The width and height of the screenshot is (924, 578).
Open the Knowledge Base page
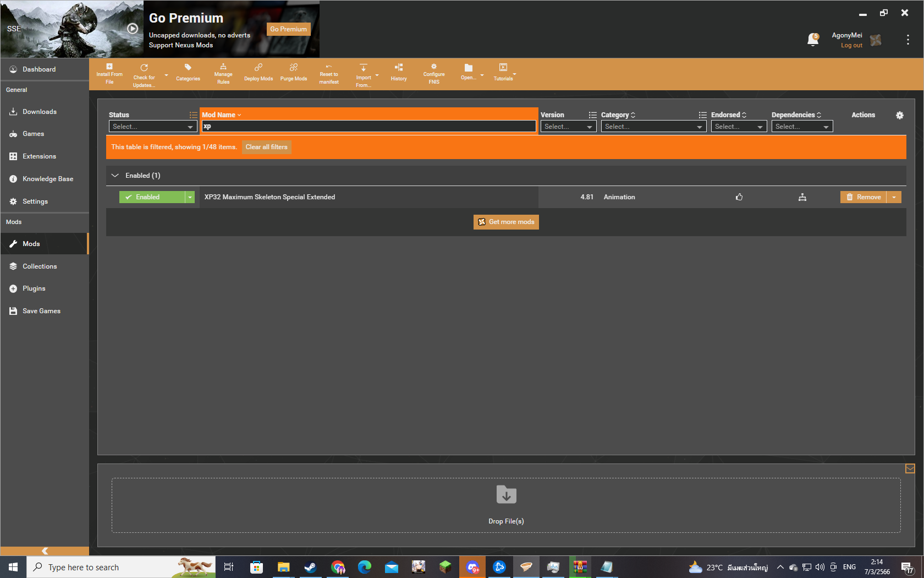pyautogui.click(x=45, y=179)
